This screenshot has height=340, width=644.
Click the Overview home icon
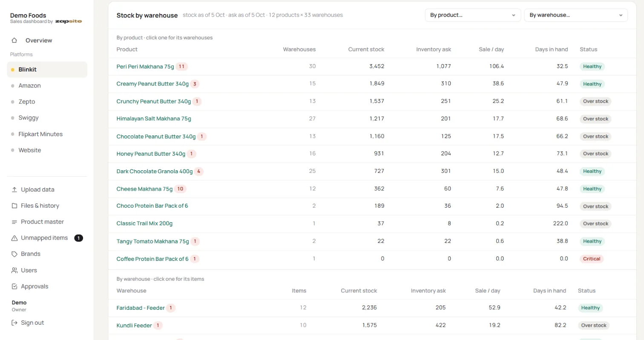[14, 40]
